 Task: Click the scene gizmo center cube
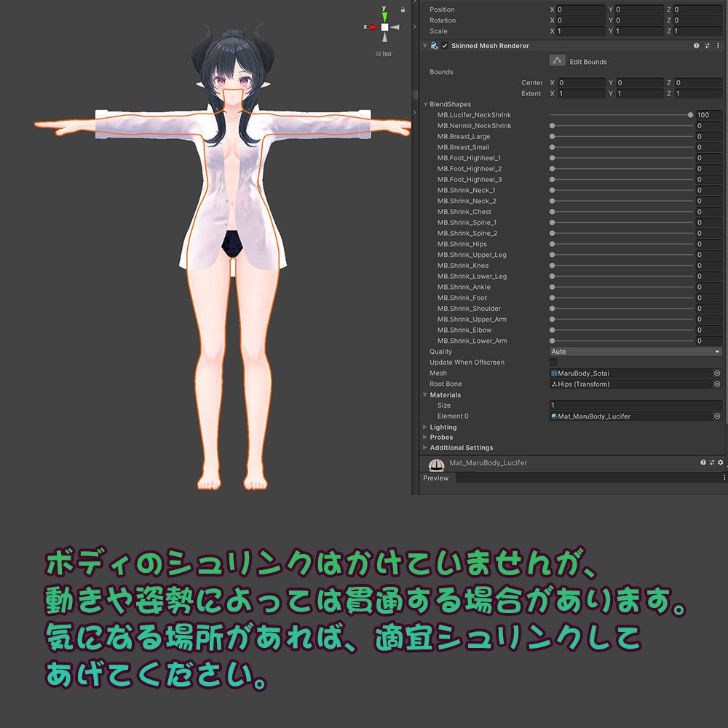pos(384,28)
